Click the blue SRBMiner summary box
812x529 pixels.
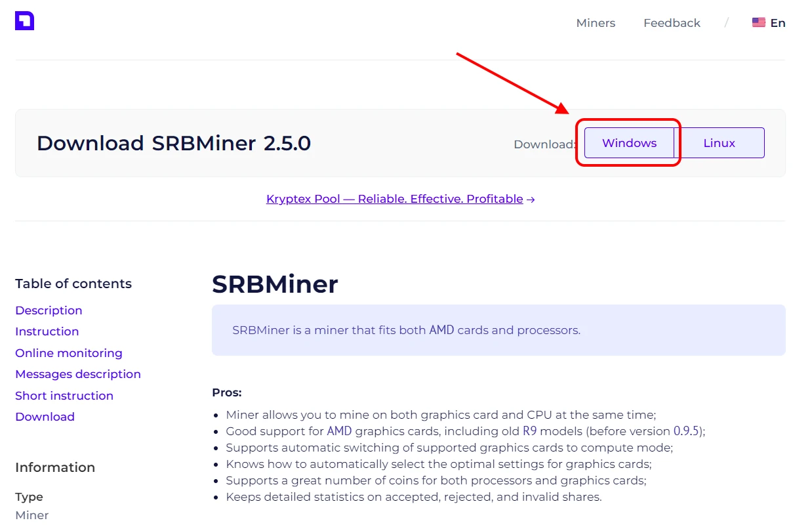498,330
